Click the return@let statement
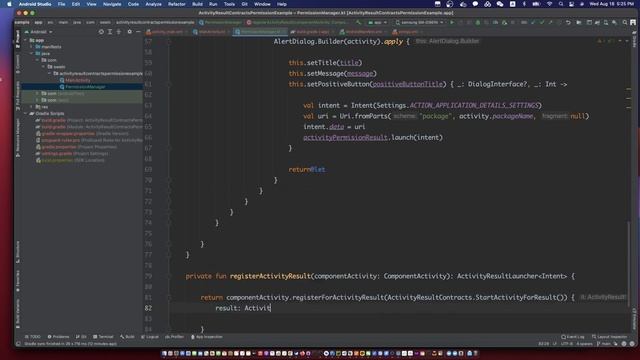The width and height of the screenshot is (640, 360). [307, 169]
